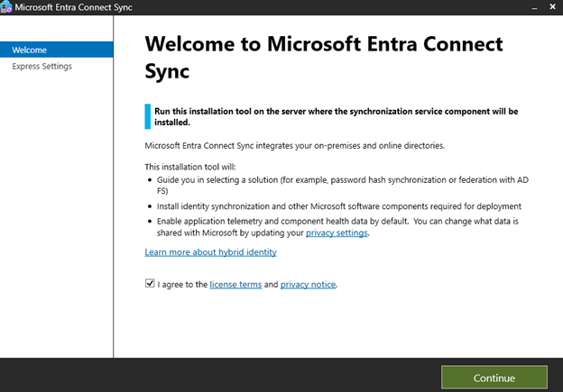Click the 'Welcome to Microsoft Entra Connect Sync' heading

(x=324, y=58)
